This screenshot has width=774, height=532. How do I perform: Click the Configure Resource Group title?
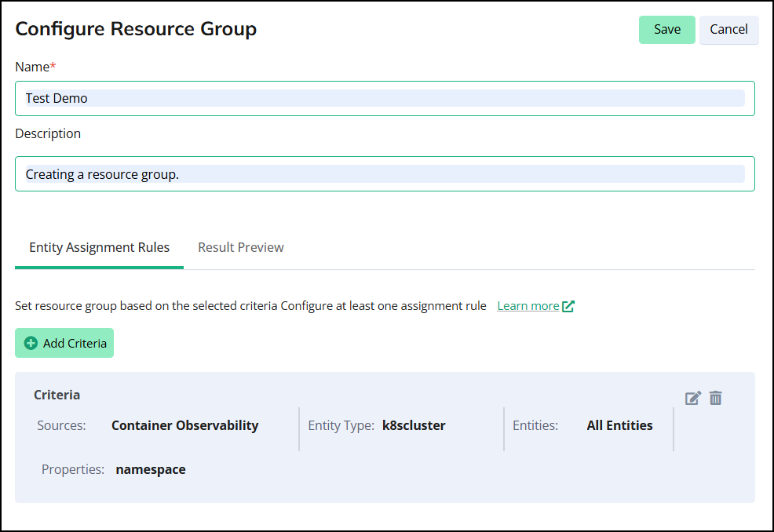tap(136, 29)
